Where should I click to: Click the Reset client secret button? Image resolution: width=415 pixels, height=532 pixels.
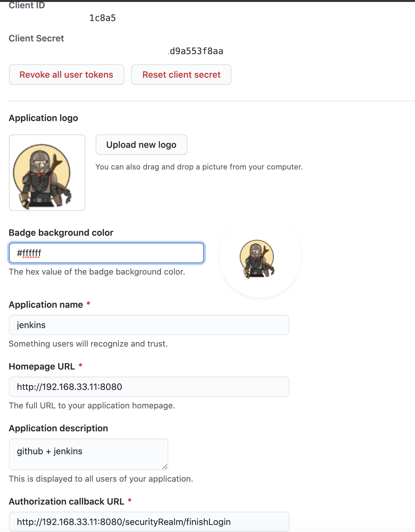[181, 75]
